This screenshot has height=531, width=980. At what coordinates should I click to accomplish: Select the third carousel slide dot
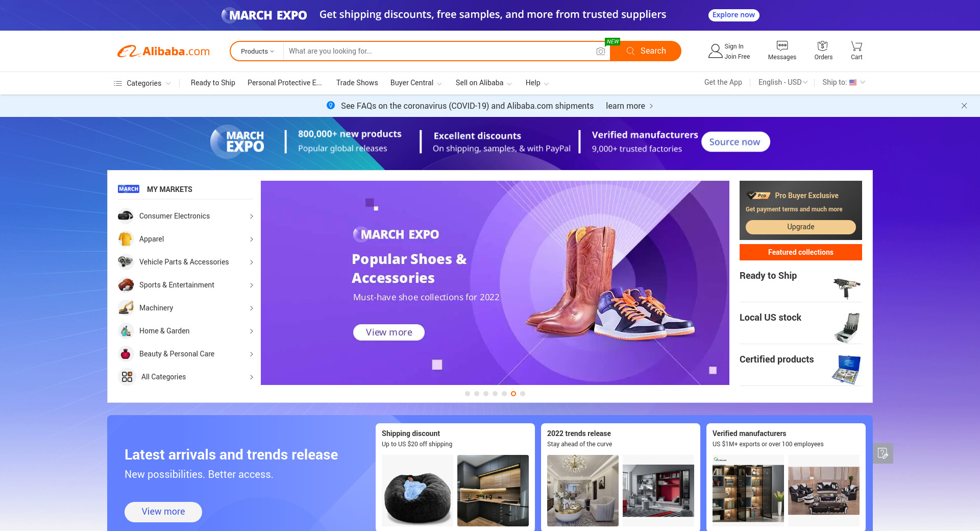point(486,394)
